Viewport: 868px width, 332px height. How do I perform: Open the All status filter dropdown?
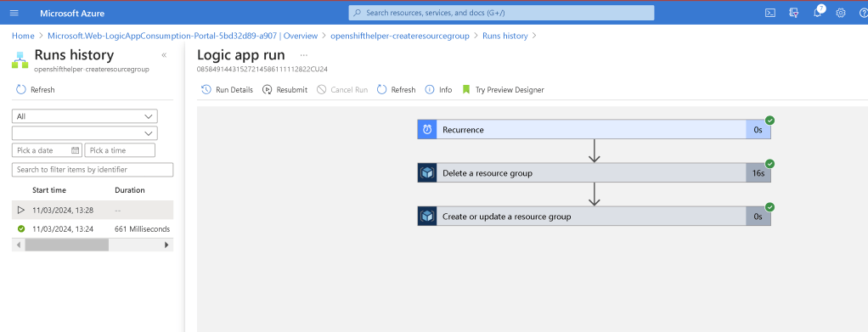pos(85,116)
